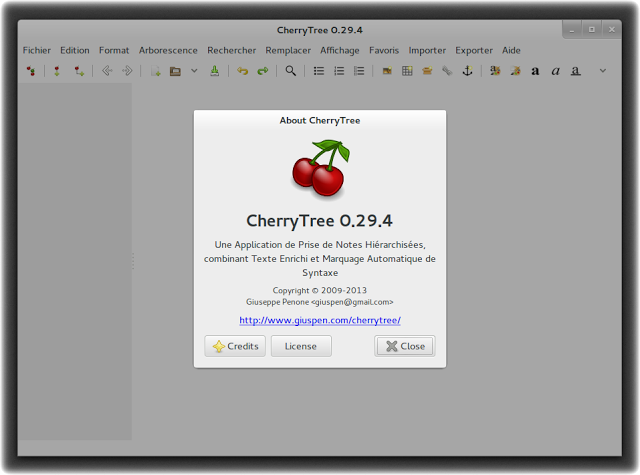Screen dimensions: 640x475
Task: Click the cherries icon at toolbar start
Action: (31, 71)
